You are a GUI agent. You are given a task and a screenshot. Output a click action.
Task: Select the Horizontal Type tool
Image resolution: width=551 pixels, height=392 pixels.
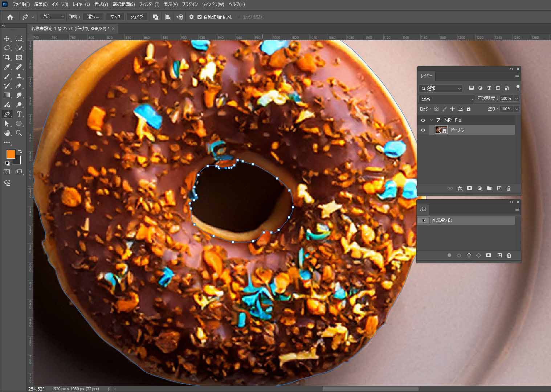pos(19,114)
